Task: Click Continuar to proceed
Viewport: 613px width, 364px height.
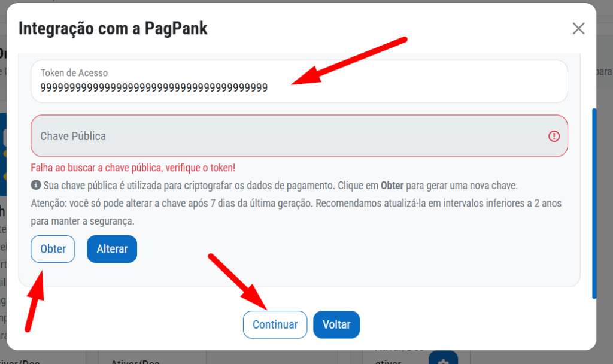Action: click(x=275, y=324)
